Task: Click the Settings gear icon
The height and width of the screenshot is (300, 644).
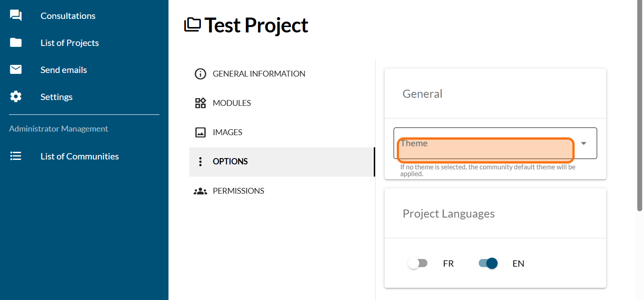Action: click(16, 97)
